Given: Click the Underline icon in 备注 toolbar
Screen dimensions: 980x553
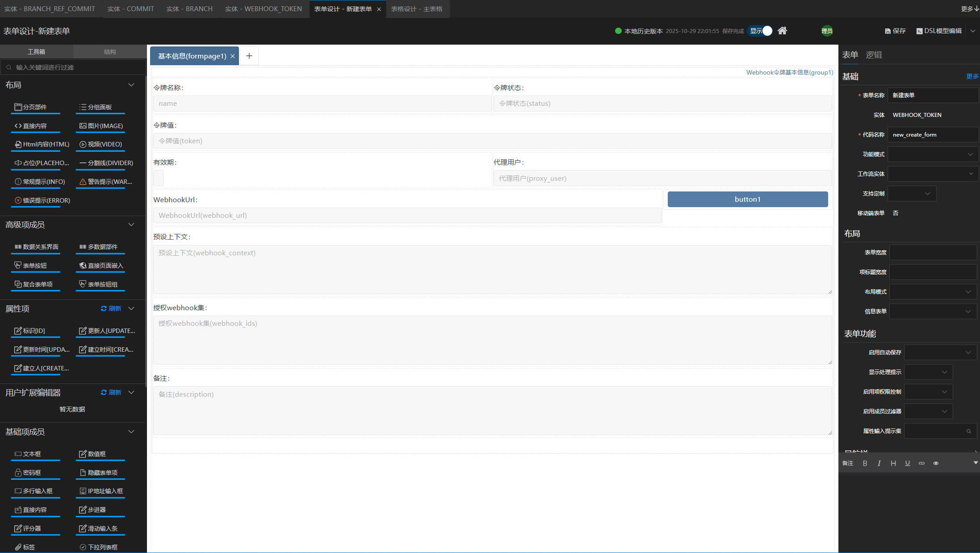Looking at the screenshot, I should (907, 463).
